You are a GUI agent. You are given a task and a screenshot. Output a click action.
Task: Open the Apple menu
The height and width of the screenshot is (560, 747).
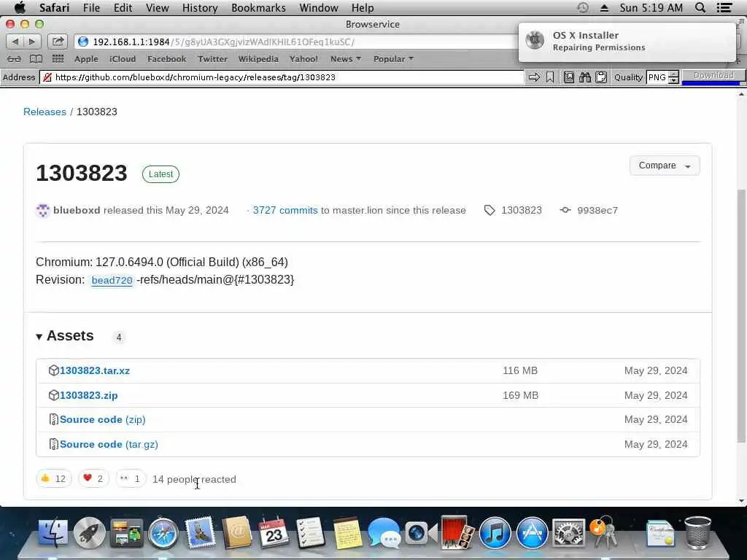pos(20,7)
